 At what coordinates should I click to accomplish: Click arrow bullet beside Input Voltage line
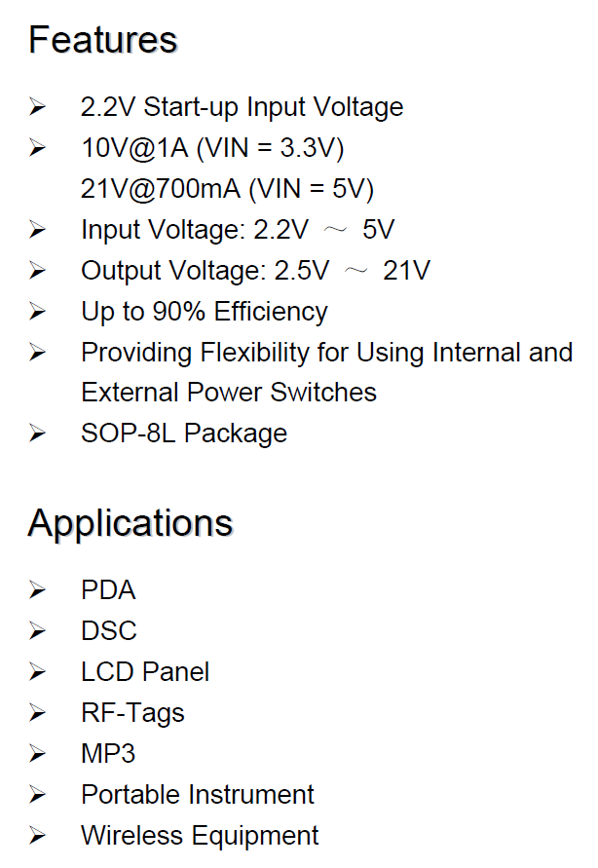[37, 229]
